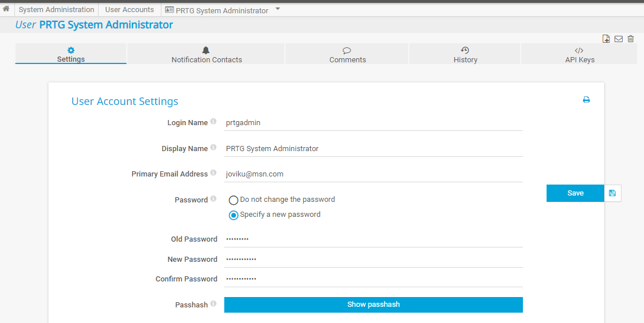Show help info for Password

point(213,198)
